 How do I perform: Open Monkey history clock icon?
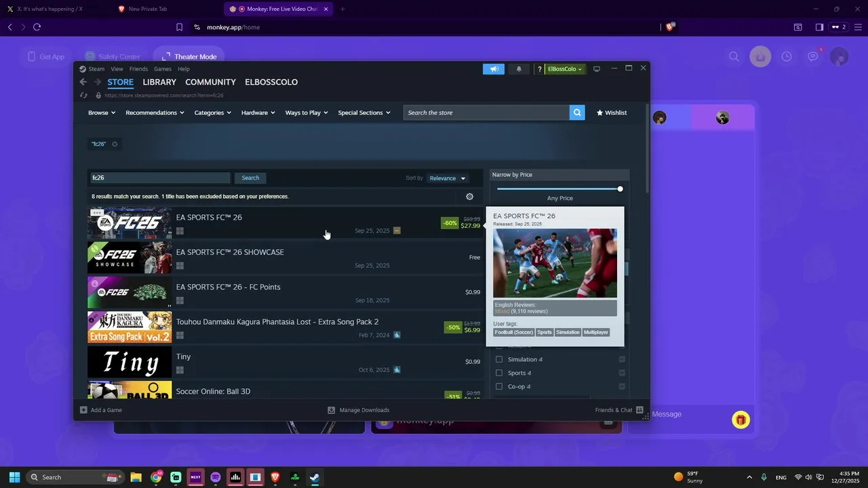coord(787,57)
